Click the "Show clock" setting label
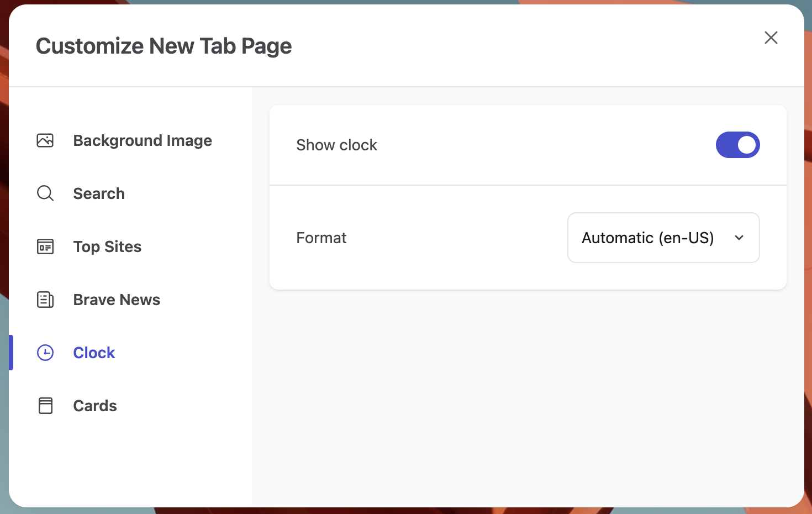Viewport: 812px width, 514px height. [x=336, y=145]
